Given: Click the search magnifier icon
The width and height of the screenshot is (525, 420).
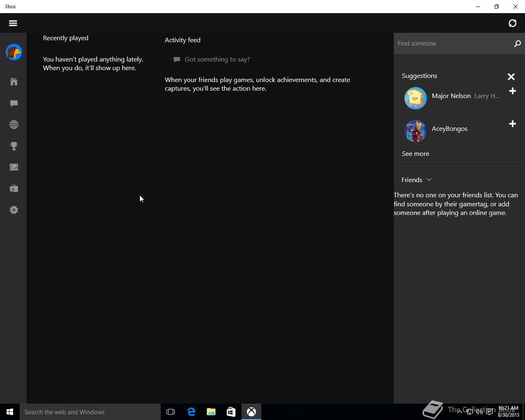Looking at the screenshot, I should point(517,43).
